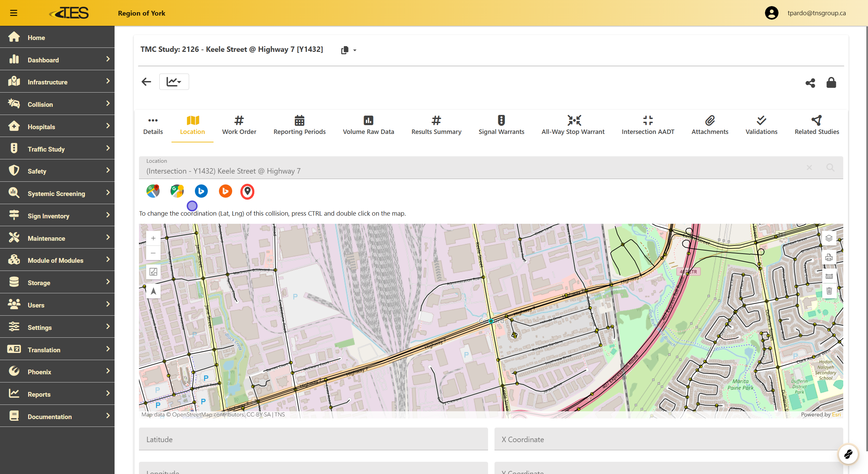Click the lock icon to toggle study lock
868x474 pixels.
(831, 82)
